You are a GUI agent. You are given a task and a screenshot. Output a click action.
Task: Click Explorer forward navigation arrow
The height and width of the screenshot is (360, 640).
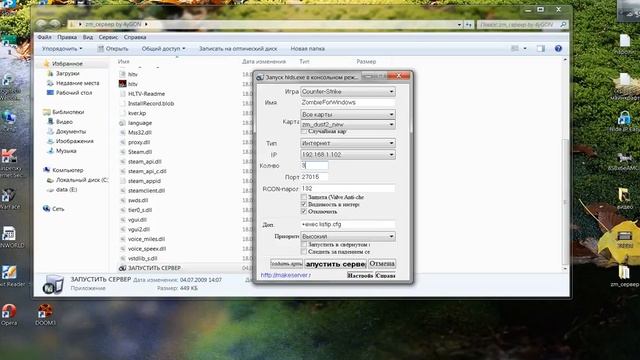click(x=54, y=24)
